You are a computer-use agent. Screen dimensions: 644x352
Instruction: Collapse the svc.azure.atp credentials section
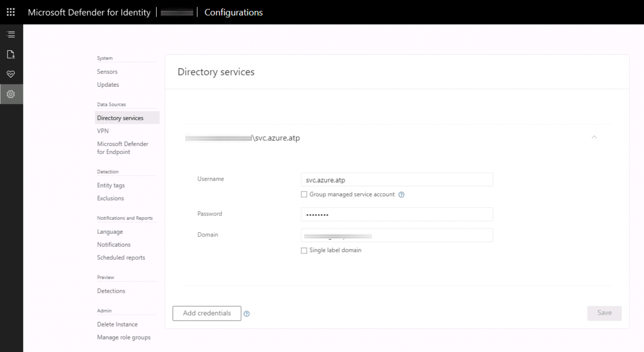point(594,137)
